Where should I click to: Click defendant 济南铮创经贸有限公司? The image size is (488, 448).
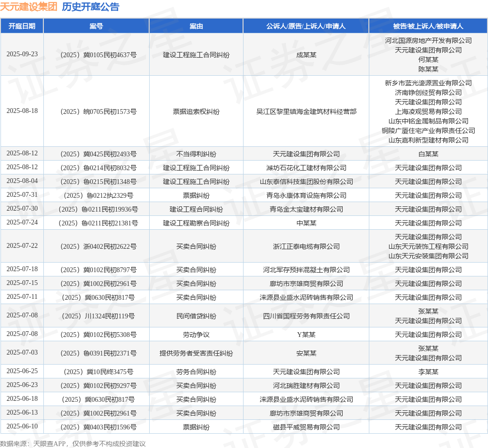pyautogui.click(x=428, y=92)
